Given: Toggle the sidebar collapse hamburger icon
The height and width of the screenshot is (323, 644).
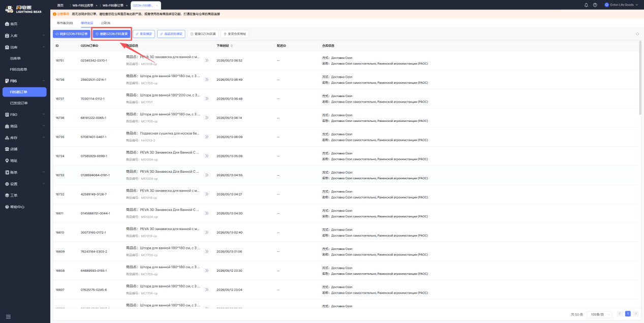Looking at the screenshot, I should pyautogui.click(x=8, y=317).
